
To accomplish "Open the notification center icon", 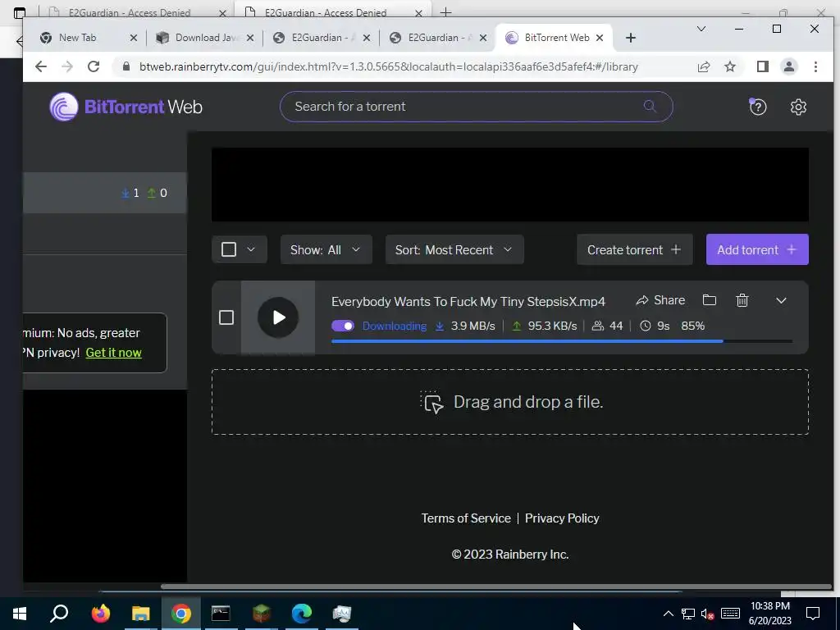I will tap(813, 614).
